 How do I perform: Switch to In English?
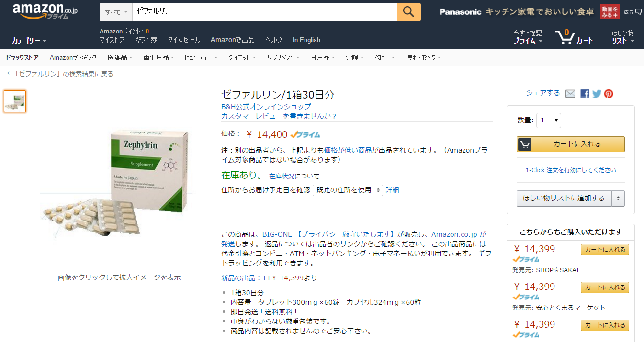coord(306,40)
